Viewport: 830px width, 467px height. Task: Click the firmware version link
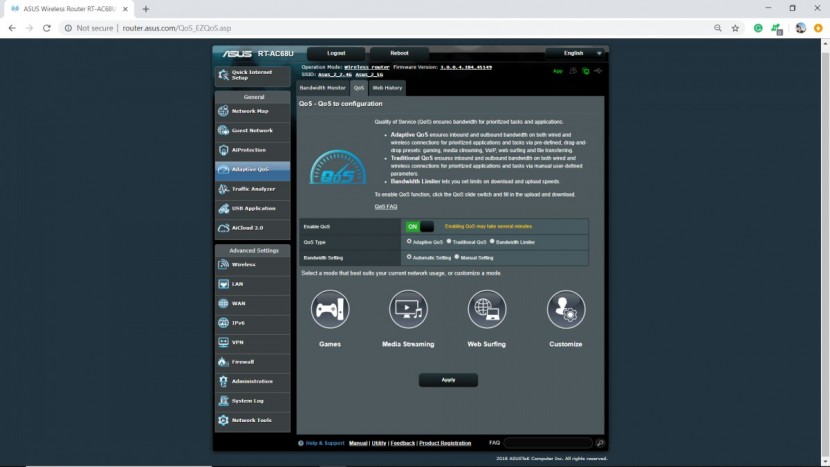tap(466, 67)
